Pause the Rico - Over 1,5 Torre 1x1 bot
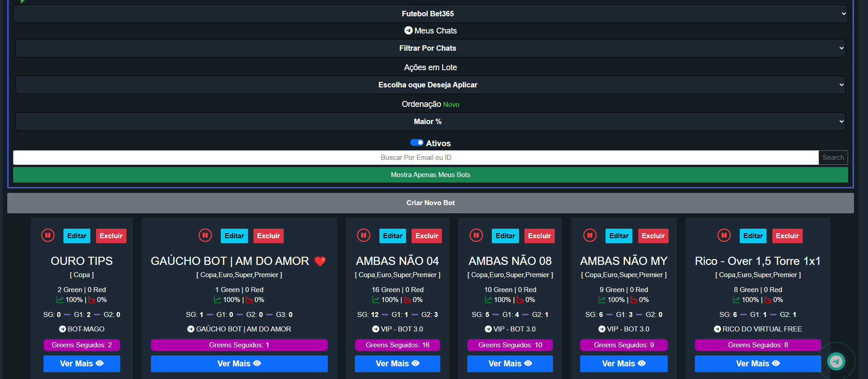868x379 pixels. point(724,235)
